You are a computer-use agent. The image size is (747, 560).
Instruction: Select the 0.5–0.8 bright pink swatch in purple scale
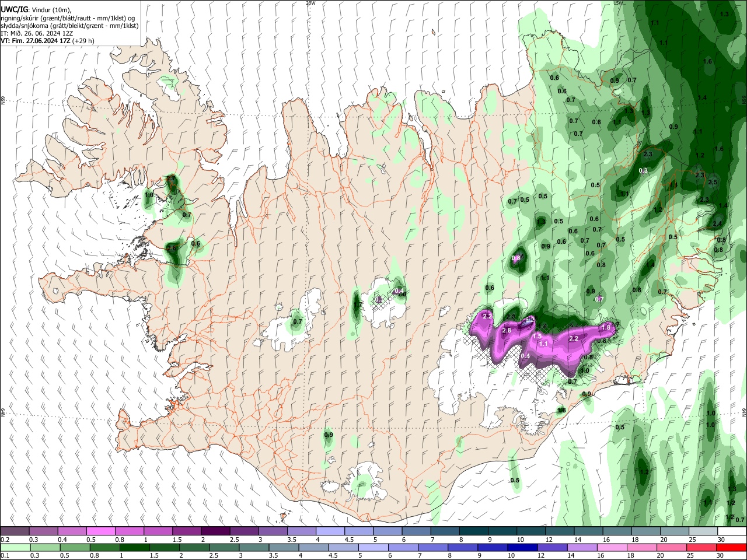pyautogui.click(x=101, y=531)
